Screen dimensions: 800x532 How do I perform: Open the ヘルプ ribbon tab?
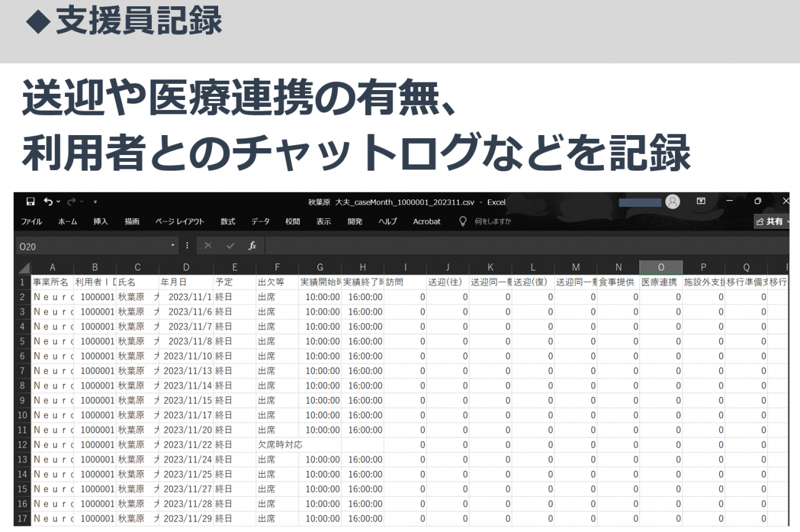(387, 221)
